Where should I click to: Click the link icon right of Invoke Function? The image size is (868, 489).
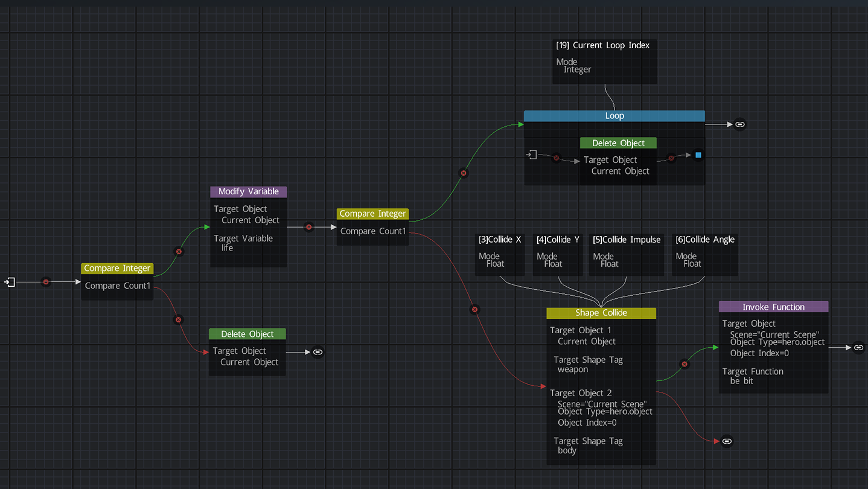coord(858,347)
